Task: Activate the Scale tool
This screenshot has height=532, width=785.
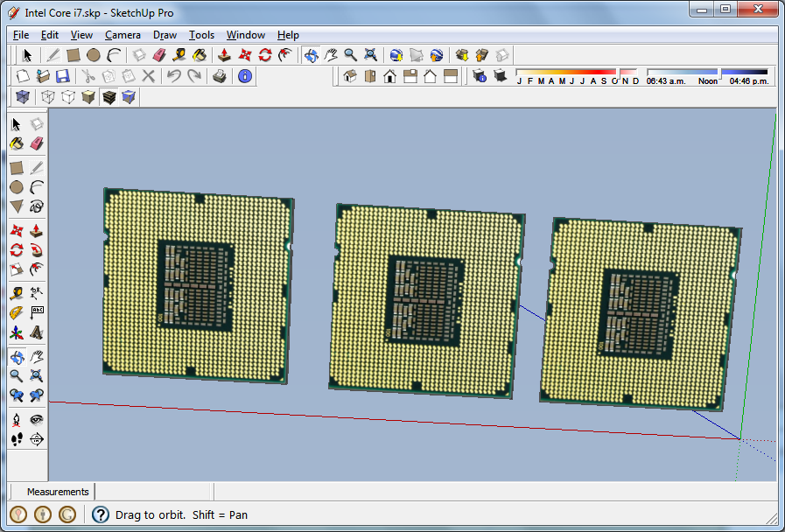Action: click(x=17, y=269)
